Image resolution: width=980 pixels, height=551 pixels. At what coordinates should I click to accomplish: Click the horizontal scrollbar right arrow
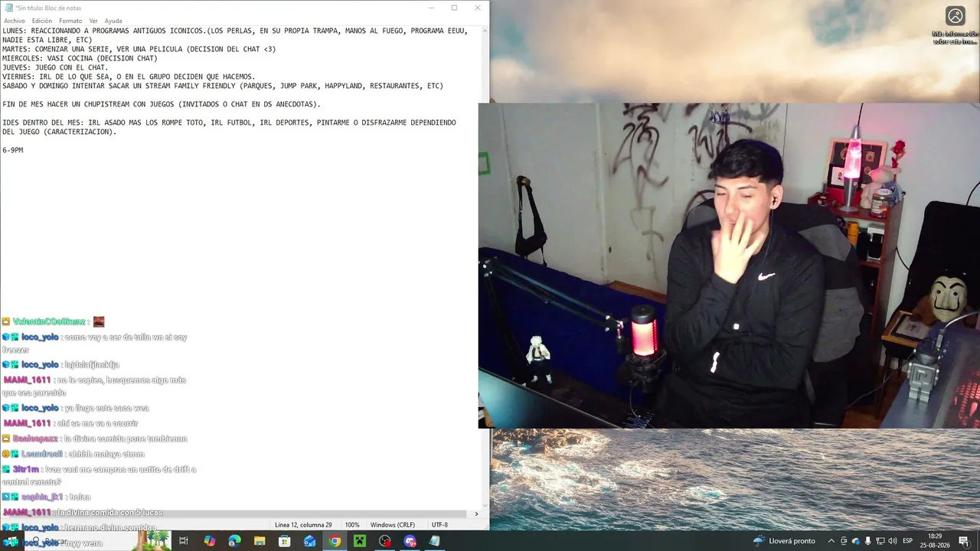476,514
